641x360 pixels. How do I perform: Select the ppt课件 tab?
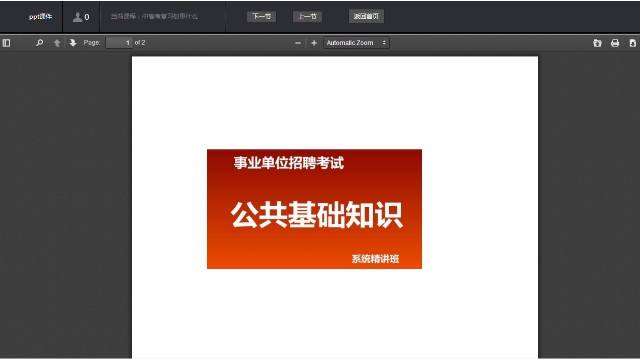[x=40, y=17]
